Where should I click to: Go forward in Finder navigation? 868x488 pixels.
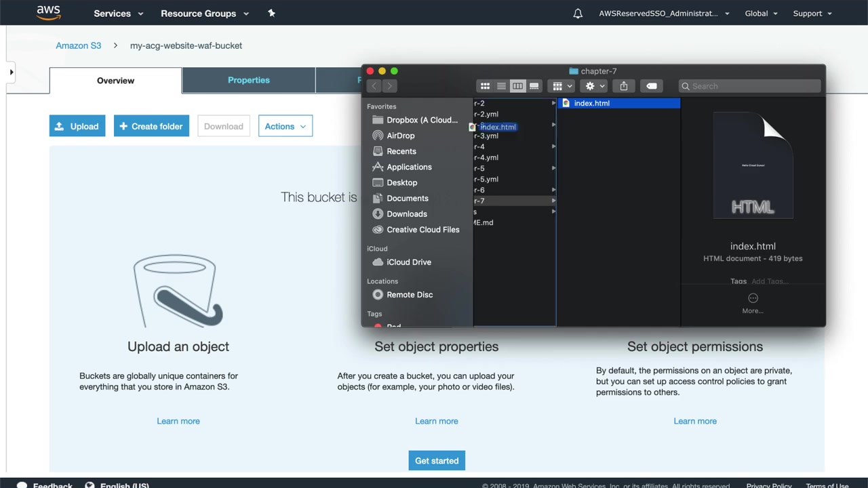click(389, 86)
